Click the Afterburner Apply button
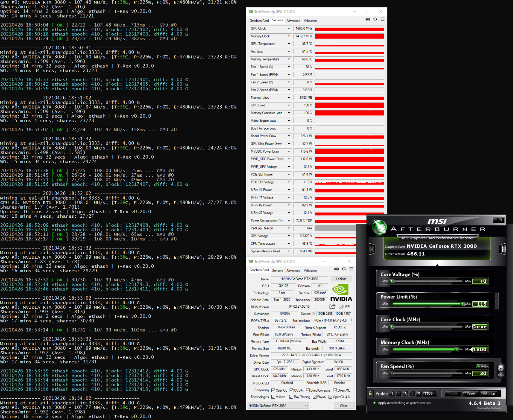The image size is (513, 420). click(453, 394)
